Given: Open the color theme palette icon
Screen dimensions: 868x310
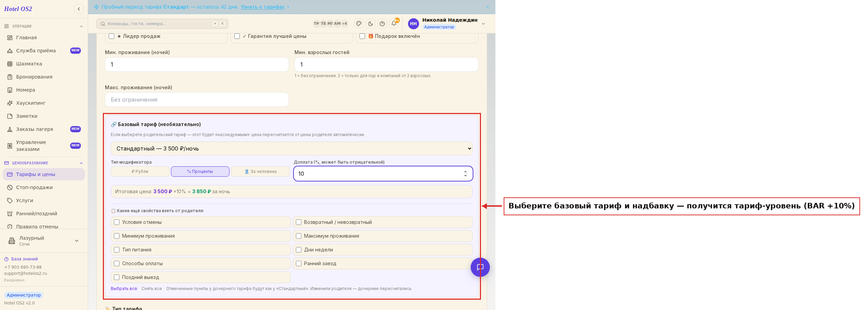Looking at the screenshot, I should 359,23.
